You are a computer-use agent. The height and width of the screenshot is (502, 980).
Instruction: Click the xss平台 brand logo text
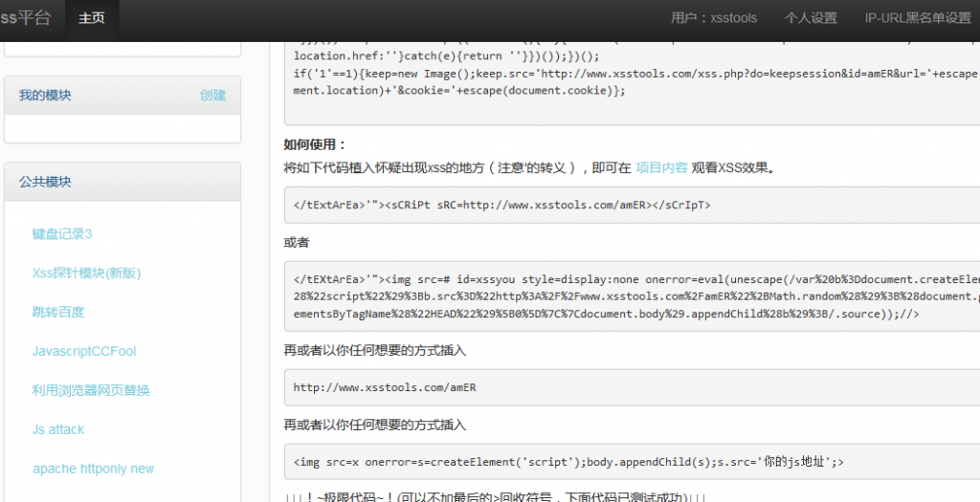tap(25, 17)
